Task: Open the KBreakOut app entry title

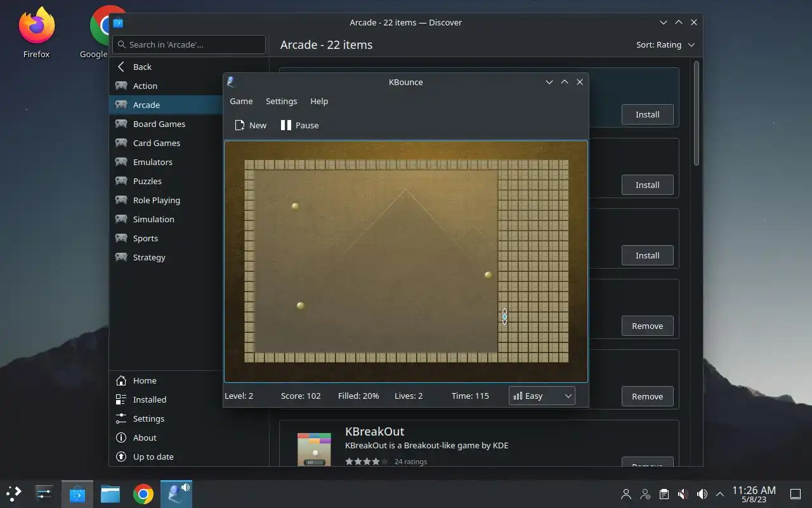Action: point(374,431)
